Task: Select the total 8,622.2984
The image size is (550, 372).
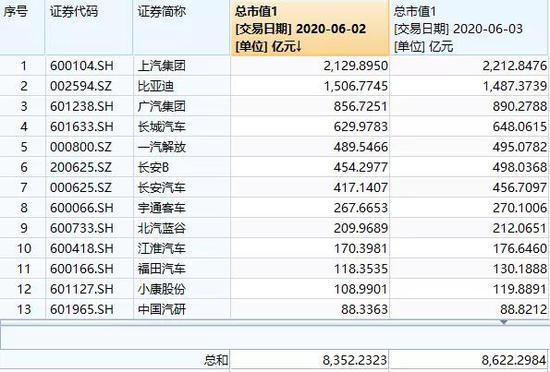Action: pos(514,360)
